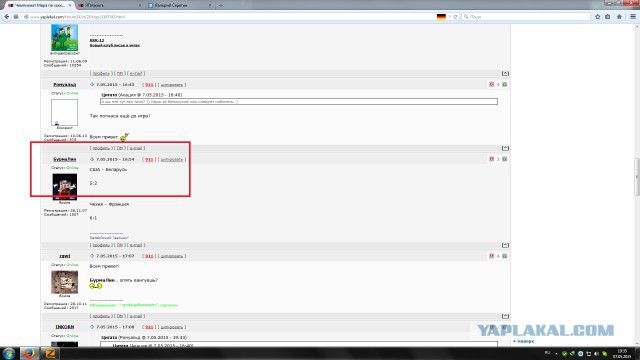The width and height of the screenshot is (640, 360).
Task: Open PM link just above the 16:54 post
Action: [120, 148]
